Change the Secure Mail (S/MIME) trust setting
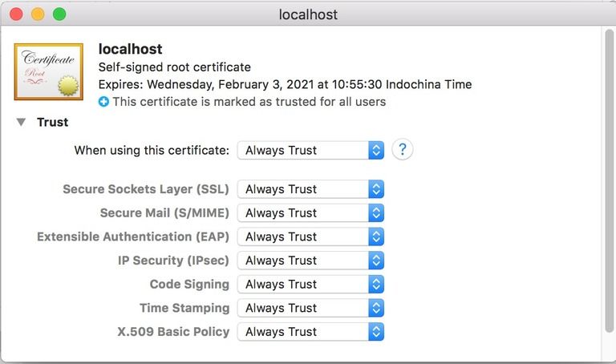 click(310, 213)
